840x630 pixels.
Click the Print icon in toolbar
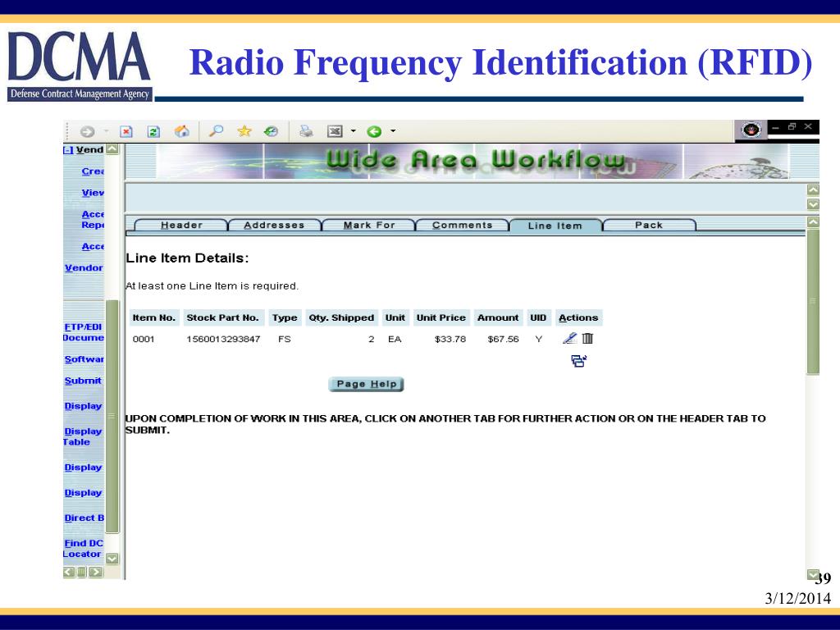coord(306,130)
